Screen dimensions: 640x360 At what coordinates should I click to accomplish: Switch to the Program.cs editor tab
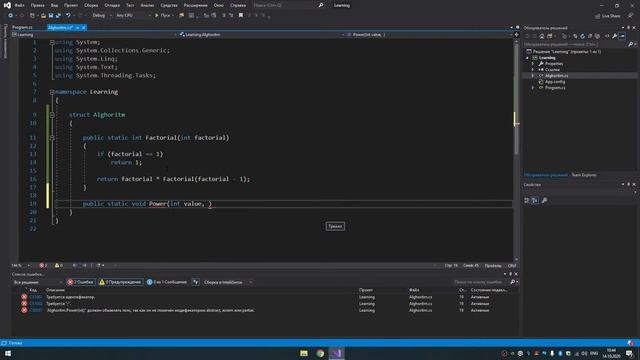(22, 27)
